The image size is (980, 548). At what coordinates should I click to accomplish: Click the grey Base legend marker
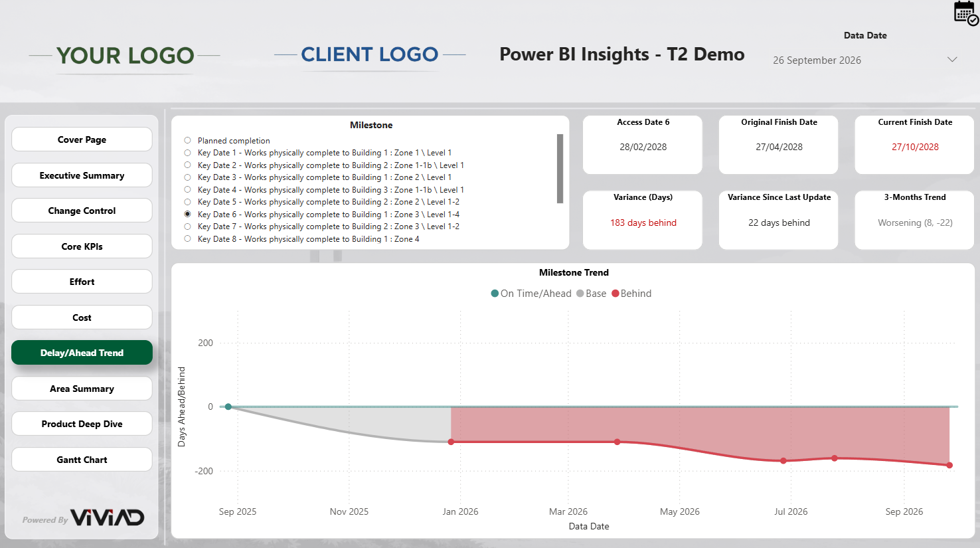tap(580, 294)
